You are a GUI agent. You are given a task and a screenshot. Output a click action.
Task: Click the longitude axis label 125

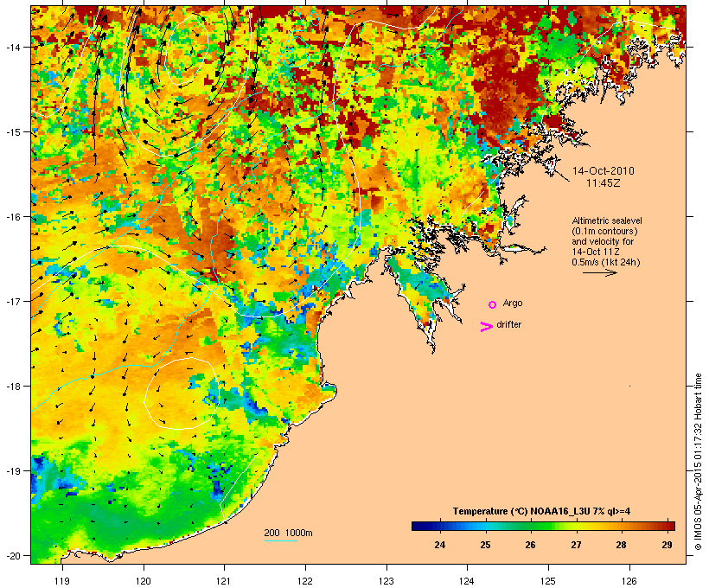click(x=548, y=581)
